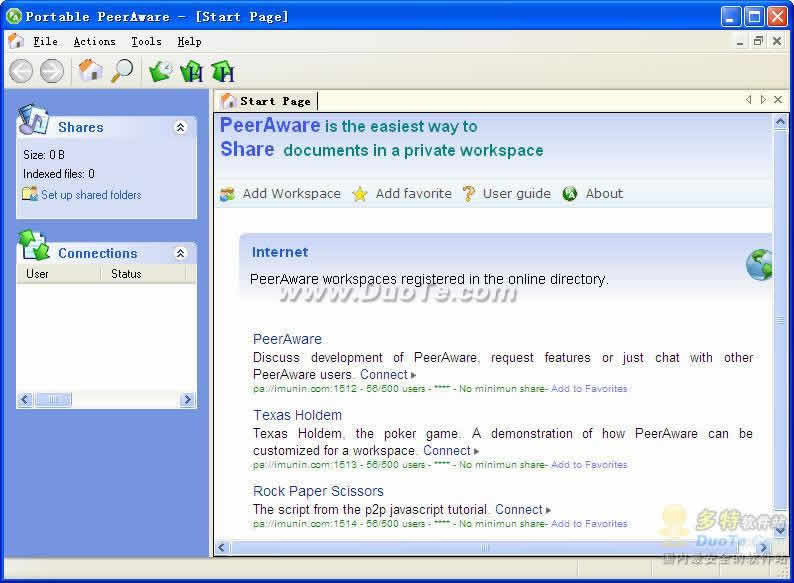Screen dimensions: 794x583
Task: Click the User column header
Action: [58, 274]
